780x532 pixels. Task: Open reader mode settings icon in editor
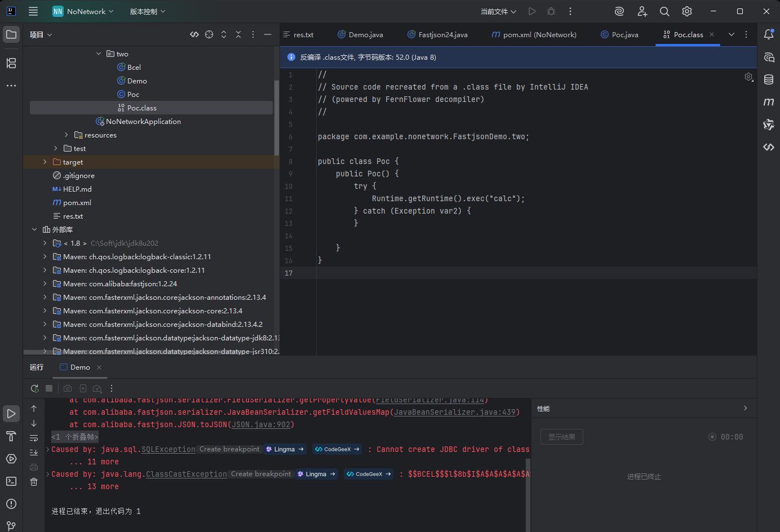coord(748,77)
